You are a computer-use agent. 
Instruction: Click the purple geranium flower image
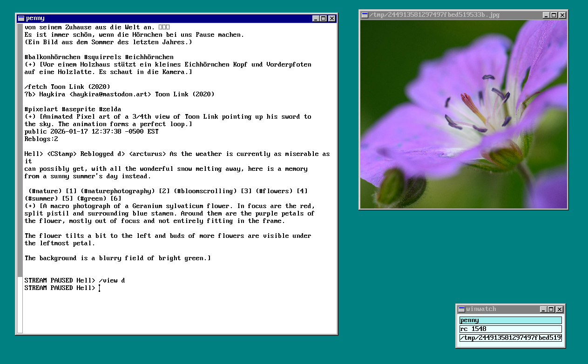coord(464,115)
